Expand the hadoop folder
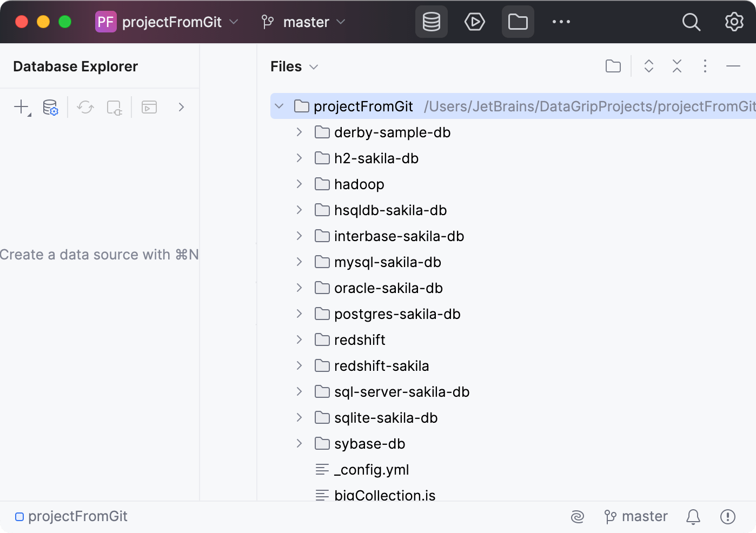The width and height of the screenshot is (756, 533). [x=300, y=184]
